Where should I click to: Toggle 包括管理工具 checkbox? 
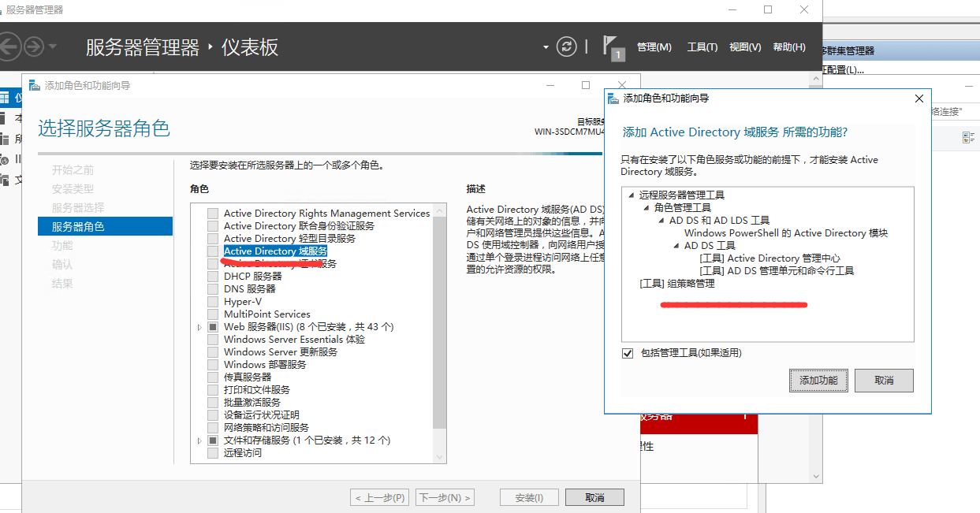(x=628, y=353)
